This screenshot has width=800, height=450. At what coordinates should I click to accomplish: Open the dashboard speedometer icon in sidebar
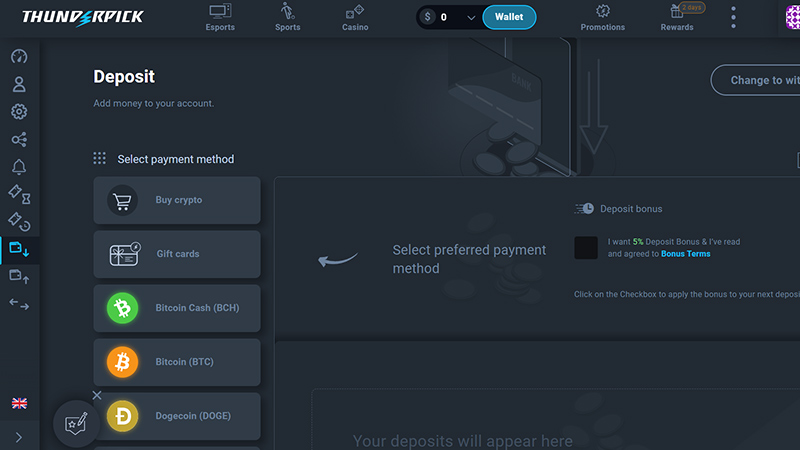19,57
